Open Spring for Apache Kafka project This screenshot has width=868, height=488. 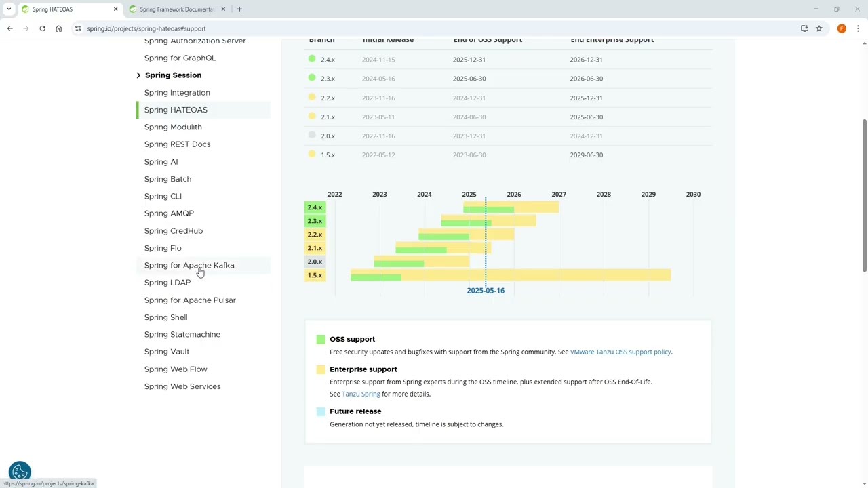(189, 266)
